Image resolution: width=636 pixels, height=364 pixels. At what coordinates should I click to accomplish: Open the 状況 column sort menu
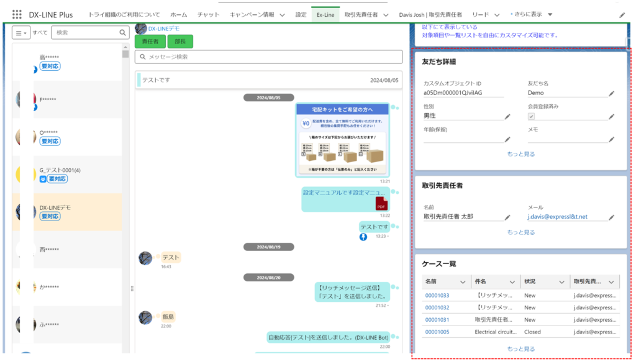point(561,281)
